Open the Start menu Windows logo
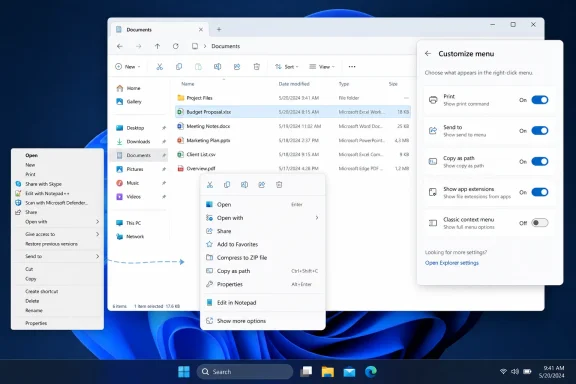576x384 pixels. 184,372
